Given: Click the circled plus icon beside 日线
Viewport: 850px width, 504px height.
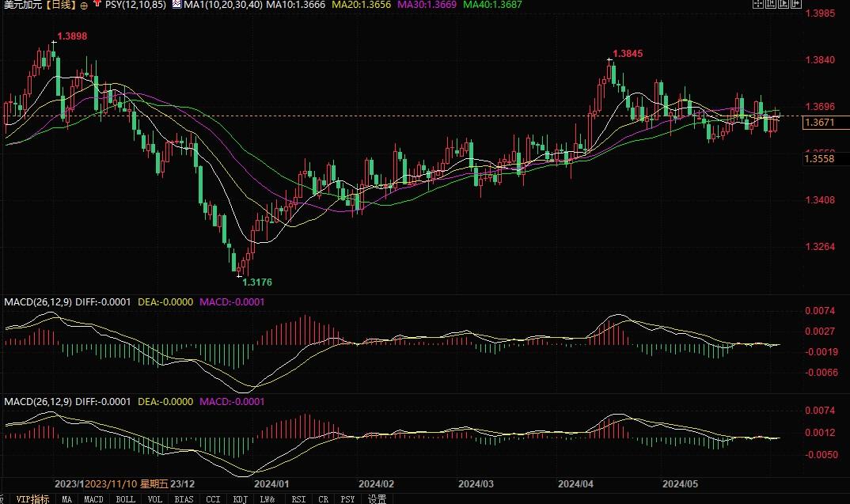Looking at the screenshot, I should pos(84,5).
